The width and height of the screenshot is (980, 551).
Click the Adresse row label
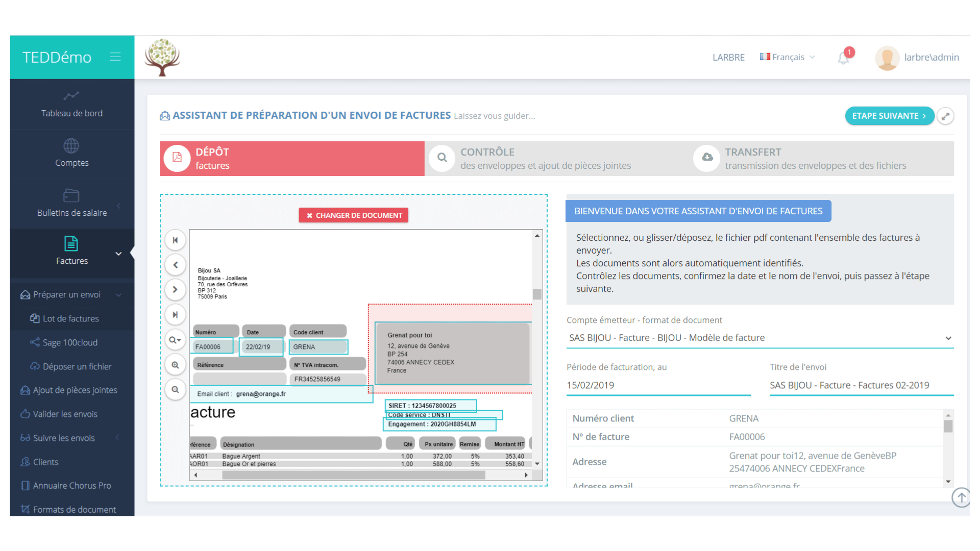590,462
